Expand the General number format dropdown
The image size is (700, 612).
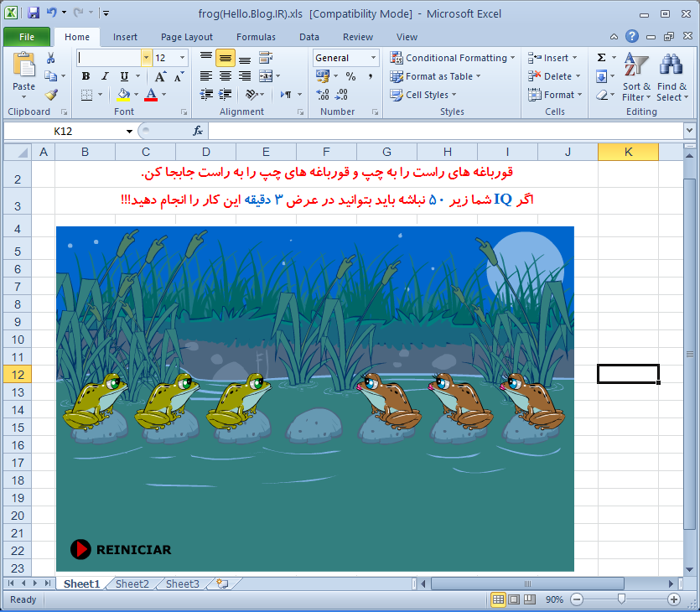(373, 58)
